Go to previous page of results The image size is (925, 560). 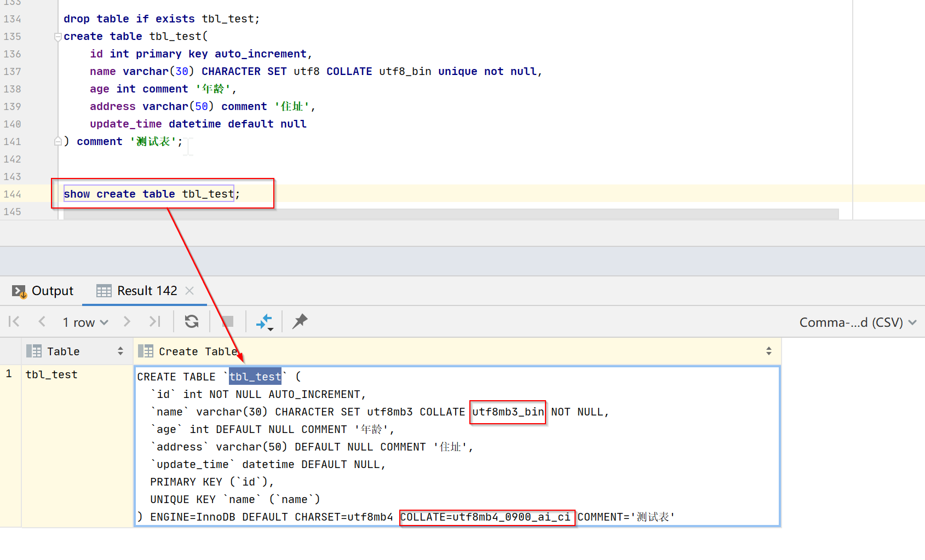click(42, 321)
